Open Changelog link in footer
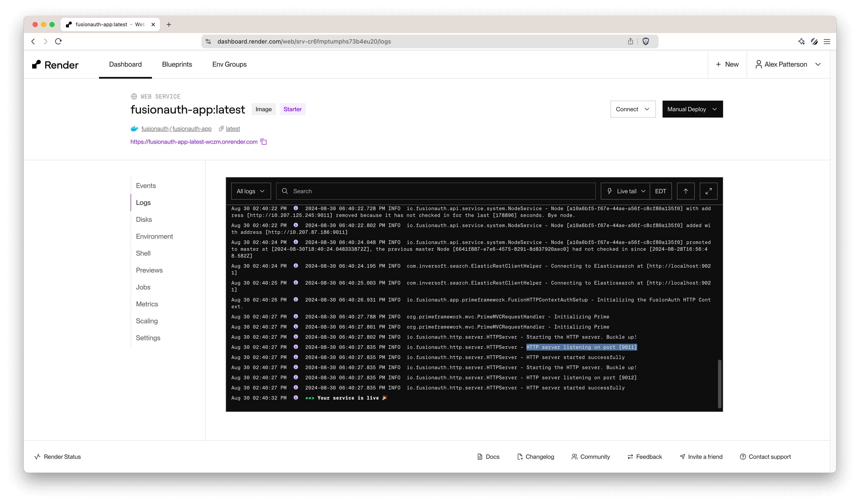This screenshot has height=504, width=860. tap(536, 457)
